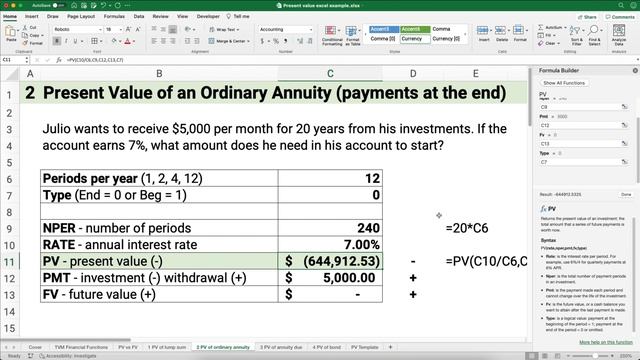The width and height of the screenshot is (640, 360).
Task: Switch to sheet '3 PV of annuity due'
Action: pyautogui.click(x=281, y=347)
